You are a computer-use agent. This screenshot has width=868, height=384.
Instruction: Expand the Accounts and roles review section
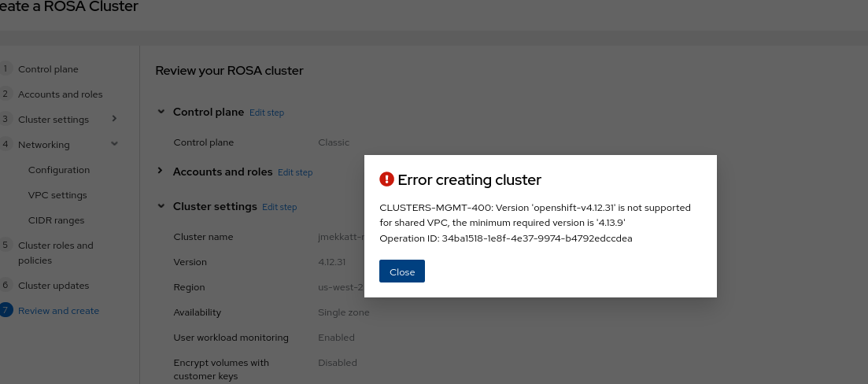(x=161, y=172)
